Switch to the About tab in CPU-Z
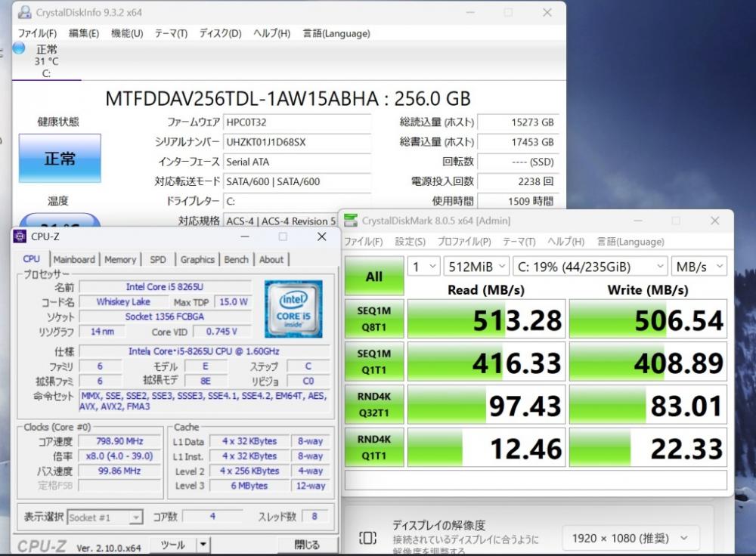Screen dimensions: 756x556 (x=271, y=260)
